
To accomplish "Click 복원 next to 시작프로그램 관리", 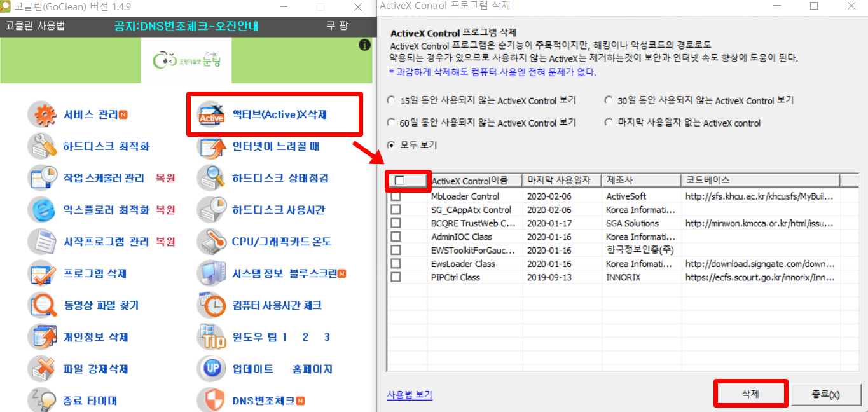I will point(165,242).
